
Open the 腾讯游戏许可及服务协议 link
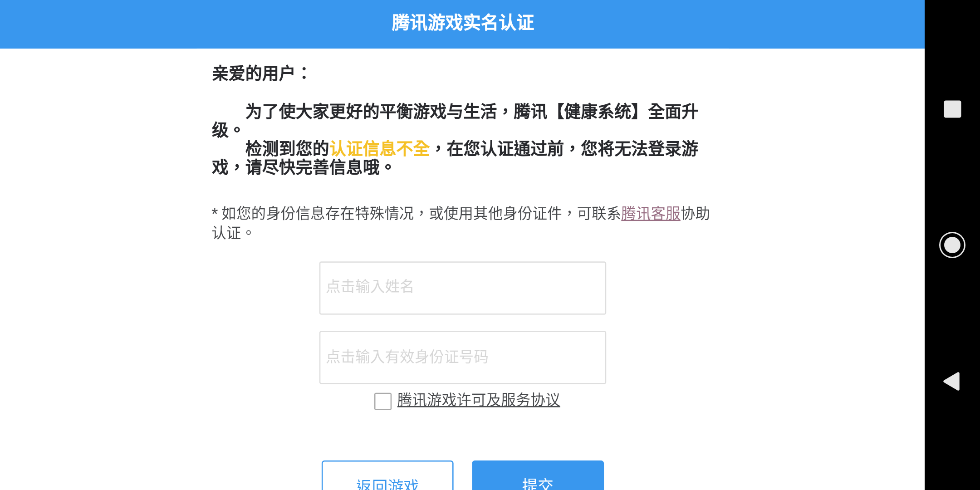[x=479, y=400]
